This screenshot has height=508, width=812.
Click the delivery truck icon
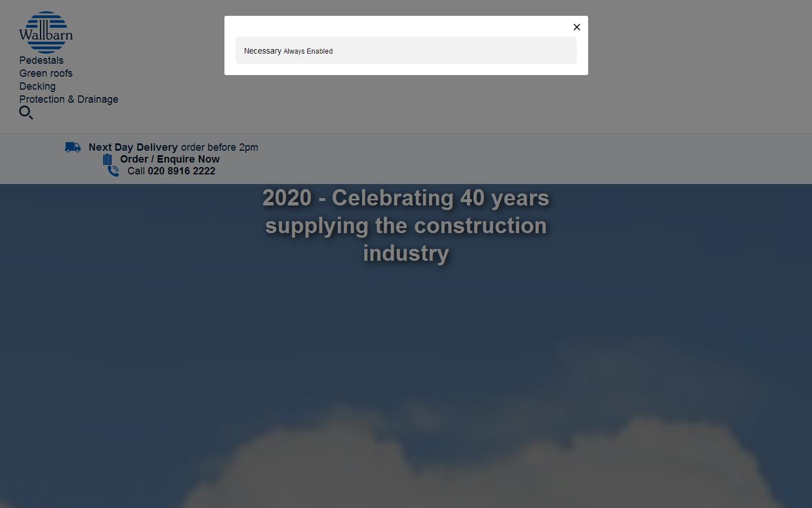coord(73,147)
